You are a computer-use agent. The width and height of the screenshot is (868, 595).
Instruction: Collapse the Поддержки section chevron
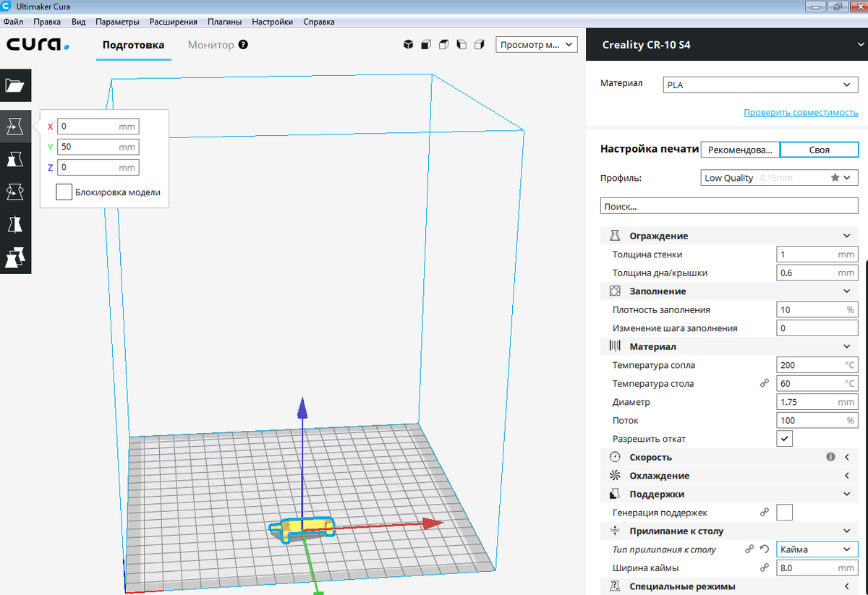click(847, 495)
